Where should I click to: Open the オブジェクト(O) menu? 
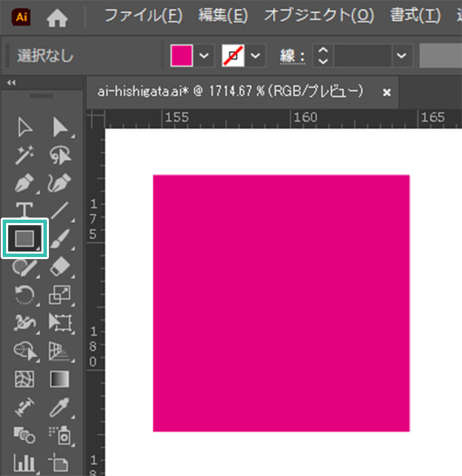[x=319, y=16]
